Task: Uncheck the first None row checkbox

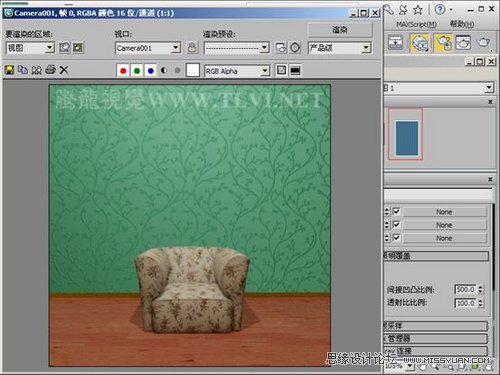Action: [396, 211]
